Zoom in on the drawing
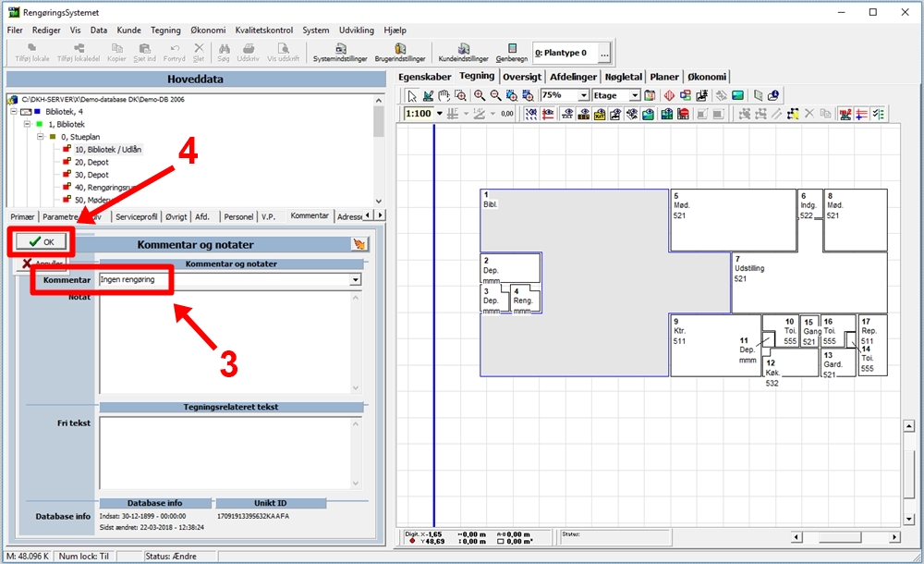This screenshot has height=564, width=924. [480, 95]
